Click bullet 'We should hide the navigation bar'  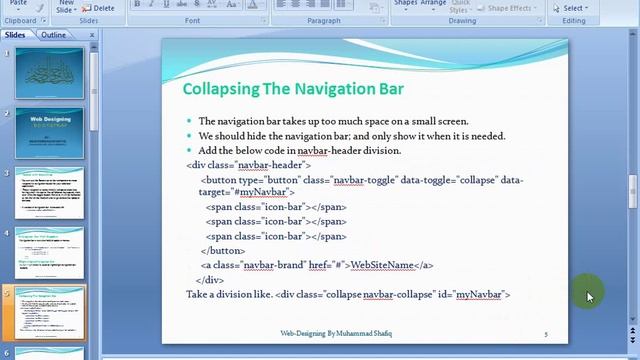pos(352,136)
